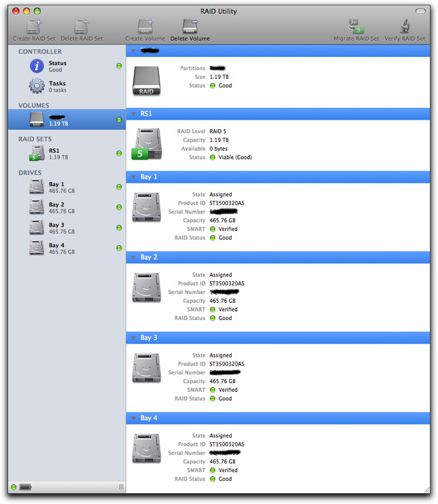This screenshot has width=438, height=504.
Task: Click the large RAID volume drive icon
Action: point(147,80)
